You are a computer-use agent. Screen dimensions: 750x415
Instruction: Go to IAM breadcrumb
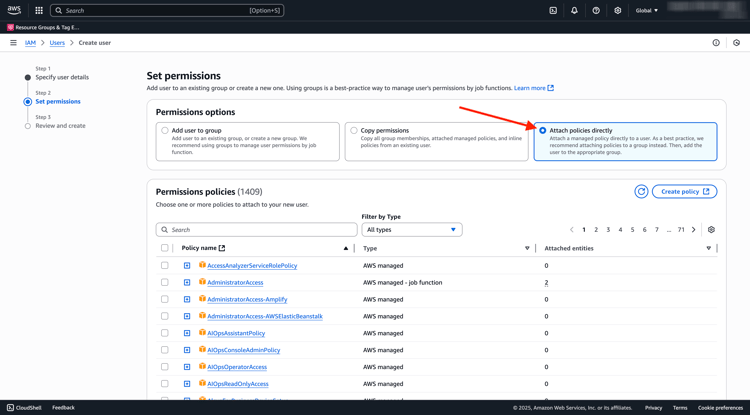pyautogui.click(x=30, y=43)
